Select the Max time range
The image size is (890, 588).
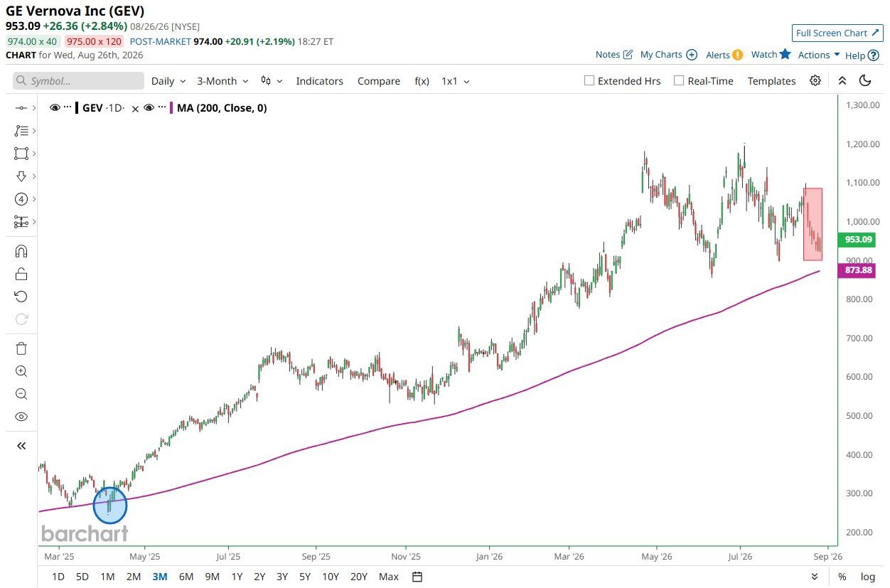click(389, 577)
